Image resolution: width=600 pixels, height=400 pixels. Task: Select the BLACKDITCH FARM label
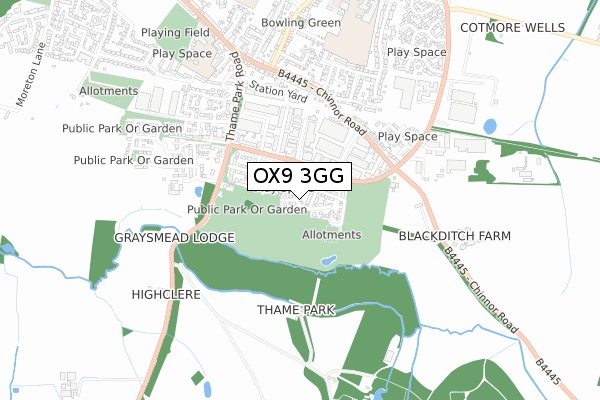[x=455, y=236]
